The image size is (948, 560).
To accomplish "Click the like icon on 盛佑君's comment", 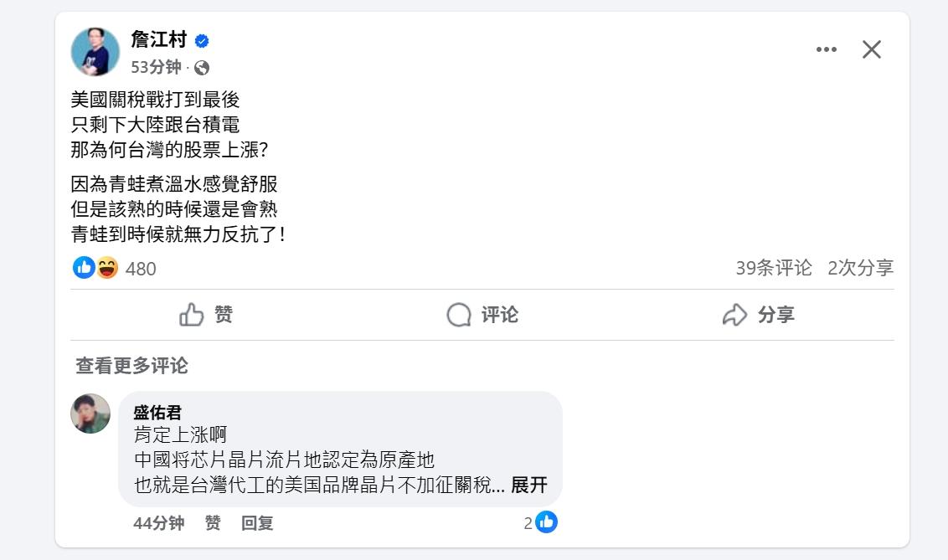I will pyautogui.click(x=546, y=522).
